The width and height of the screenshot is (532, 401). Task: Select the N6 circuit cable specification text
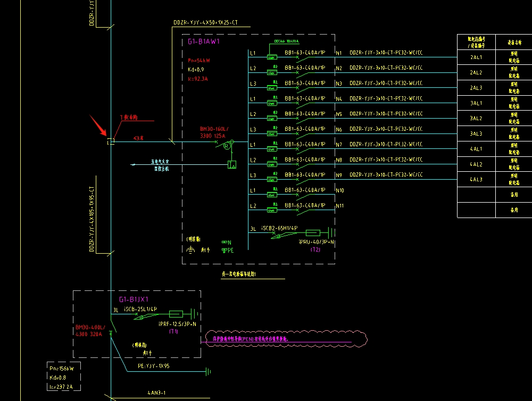[x=386, y=129]
